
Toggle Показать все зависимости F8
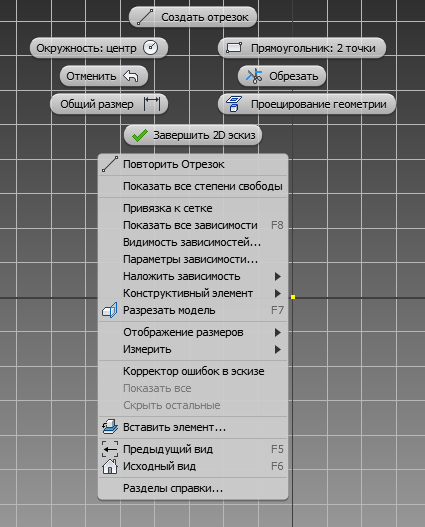[x=193, y=225]
